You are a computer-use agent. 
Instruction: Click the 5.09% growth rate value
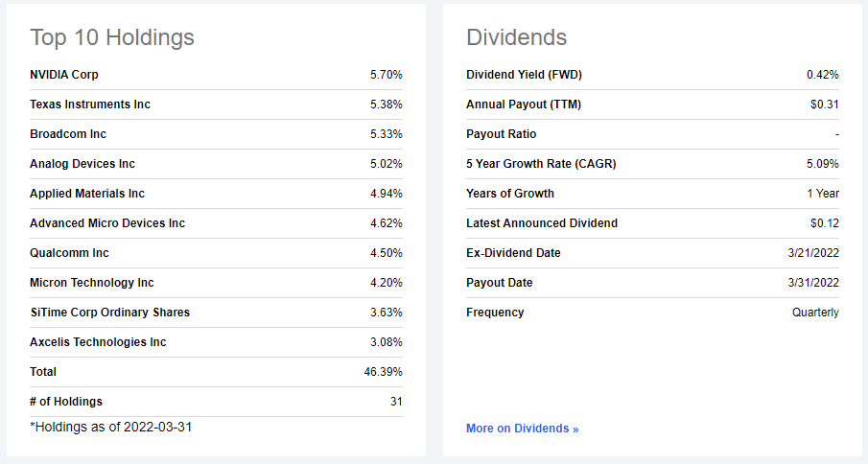click(823, 164)
